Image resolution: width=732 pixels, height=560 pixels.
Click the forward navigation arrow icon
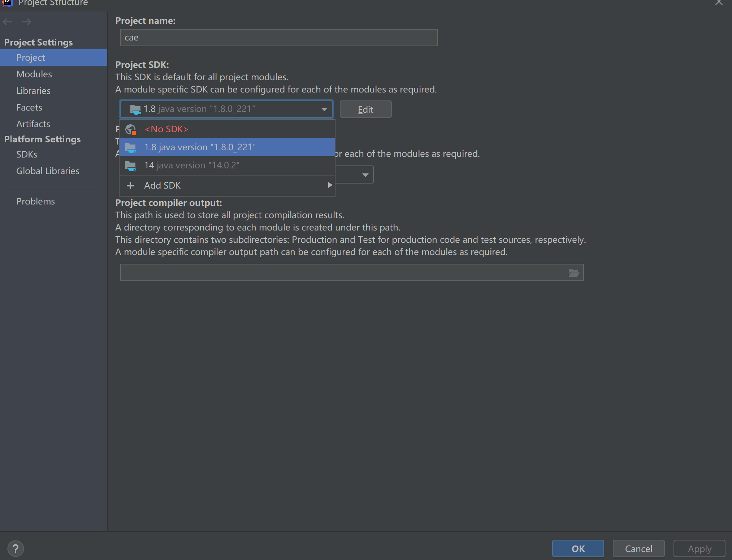[26, 22]
